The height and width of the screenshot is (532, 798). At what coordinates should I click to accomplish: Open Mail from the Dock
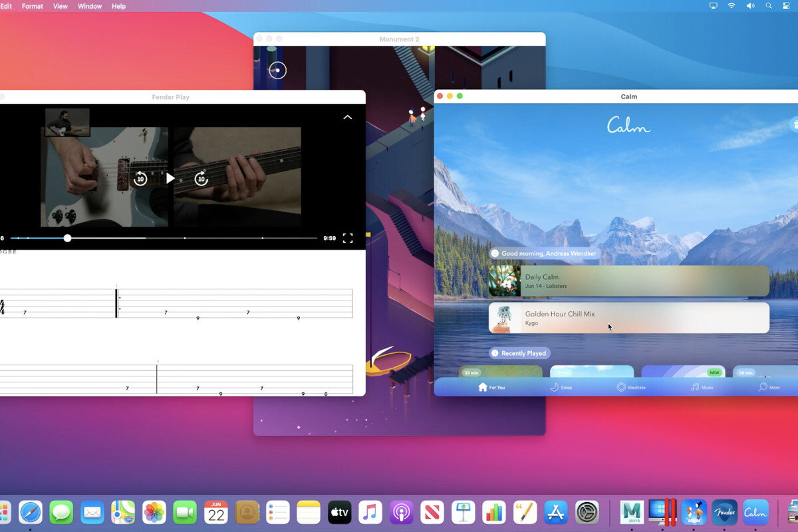(92, 512)
